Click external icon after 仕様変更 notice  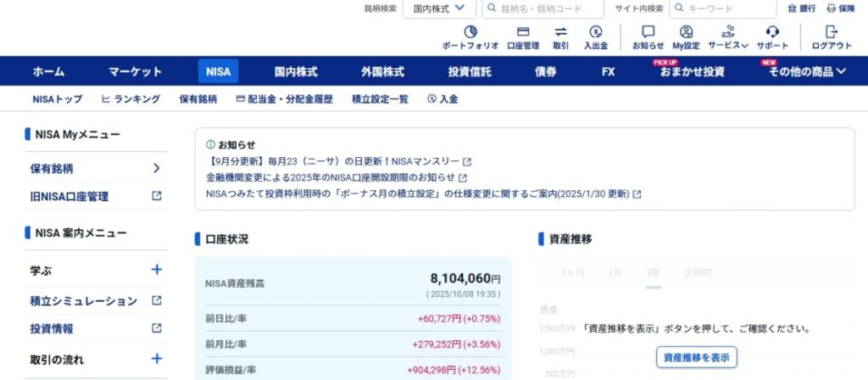point(637,194)
